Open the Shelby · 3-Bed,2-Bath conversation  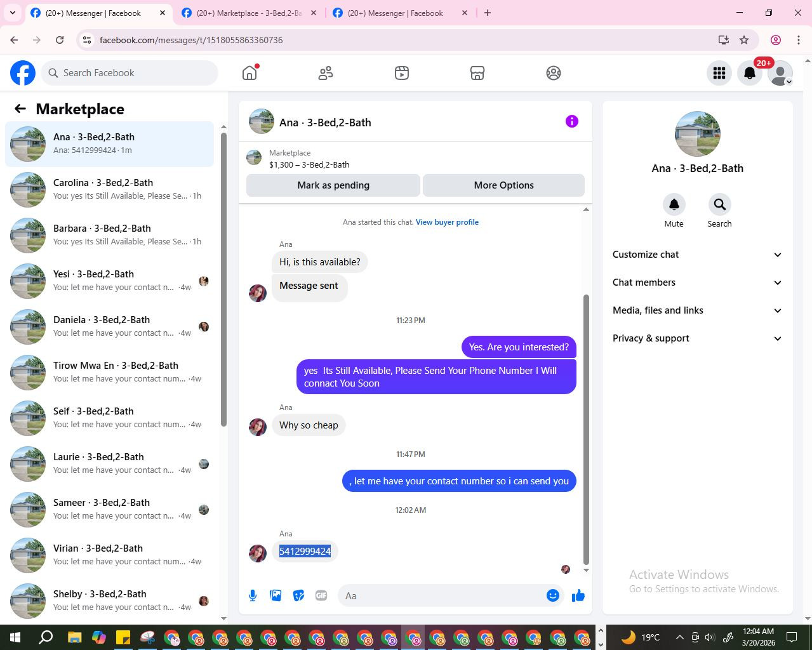[x=109, y=601]
